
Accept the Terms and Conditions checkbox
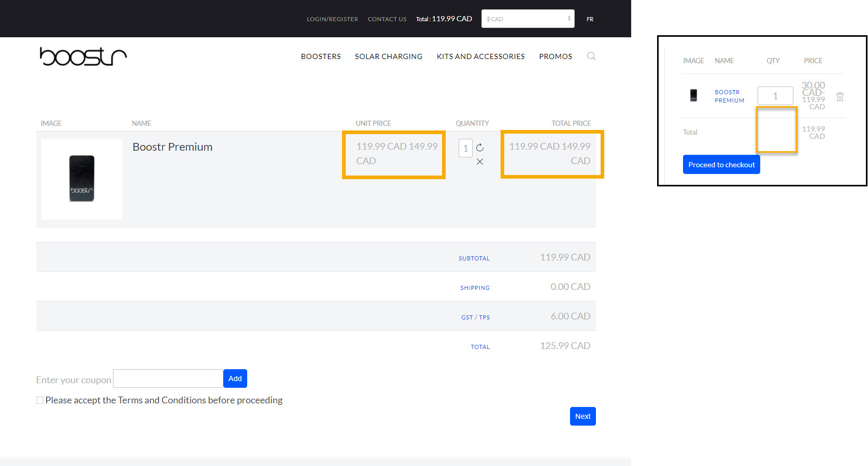click(x=40, y=400)
